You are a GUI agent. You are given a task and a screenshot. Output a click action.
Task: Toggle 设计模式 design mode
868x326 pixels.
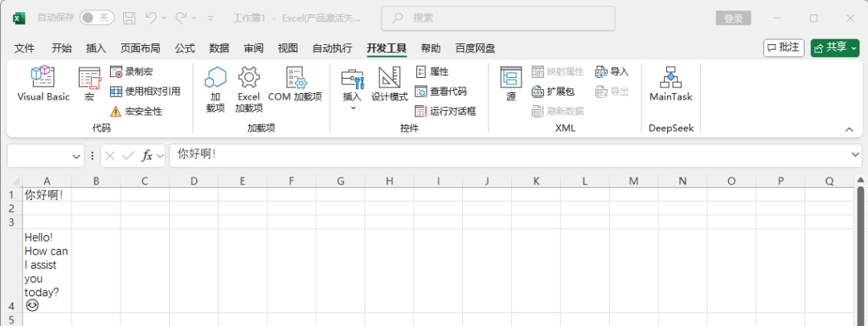click(x=389, y=84)
